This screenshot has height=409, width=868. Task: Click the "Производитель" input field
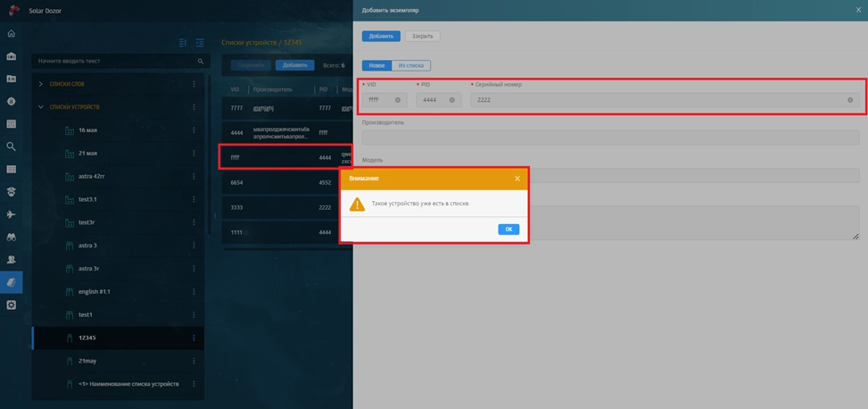[x=610, y=138]
